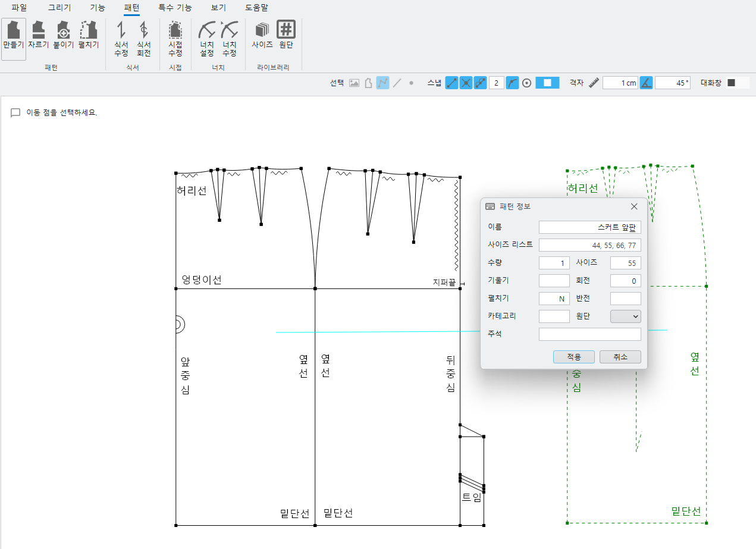This screenshot has width=756, height=549.
Task: Click the 적용 apply button
Action: point(573,357)
